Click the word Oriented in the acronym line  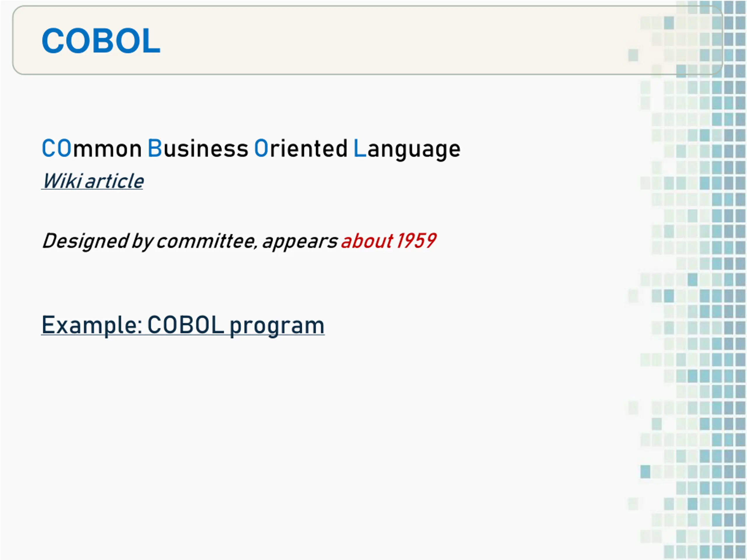[301, 148]
